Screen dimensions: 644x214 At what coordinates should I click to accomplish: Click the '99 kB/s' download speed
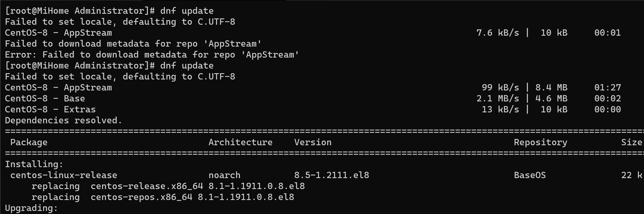click(x=500, y=87)
